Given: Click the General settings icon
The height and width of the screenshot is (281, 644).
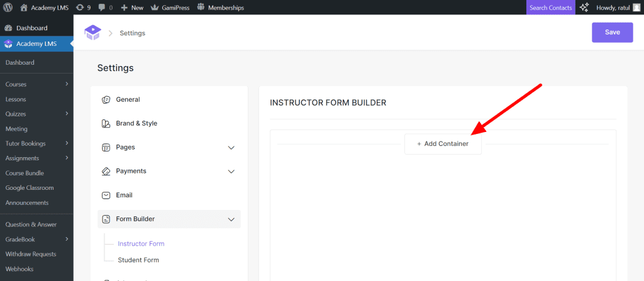Looking at the screenshot, I should tap(106, 99).
